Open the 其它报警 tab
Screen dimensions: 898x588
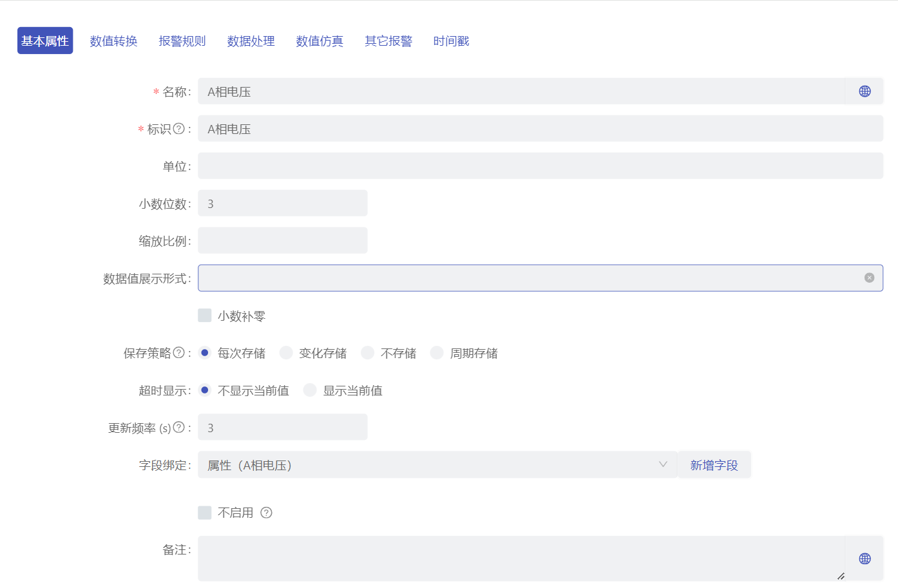[x=388, y=41]
